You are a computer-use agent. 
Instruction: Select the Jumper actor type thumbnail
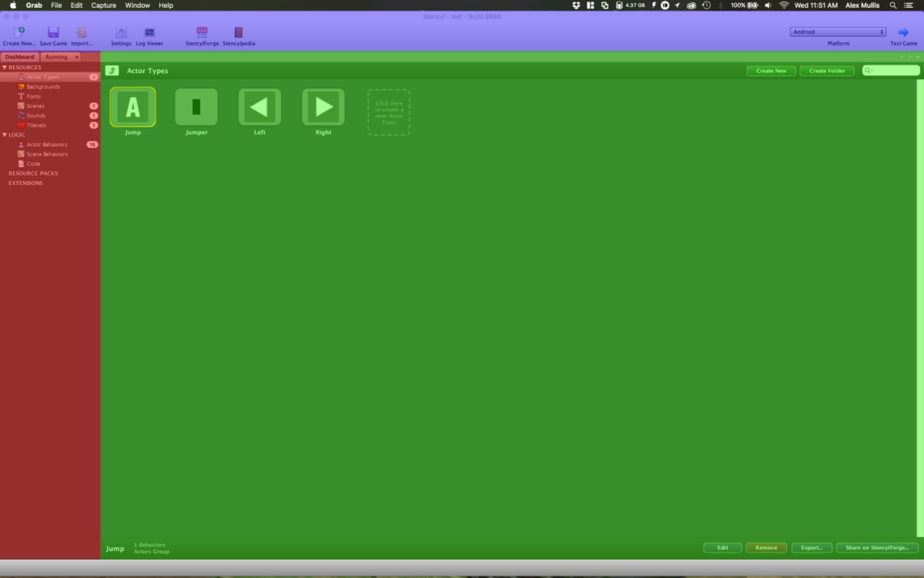(196, 107)
